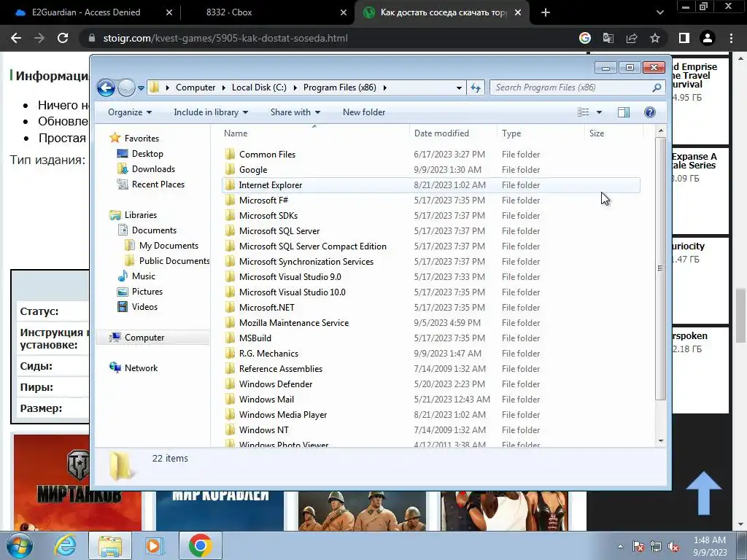Select Music library in the tree
The image size is (747, 560).
tap(144, 276)
